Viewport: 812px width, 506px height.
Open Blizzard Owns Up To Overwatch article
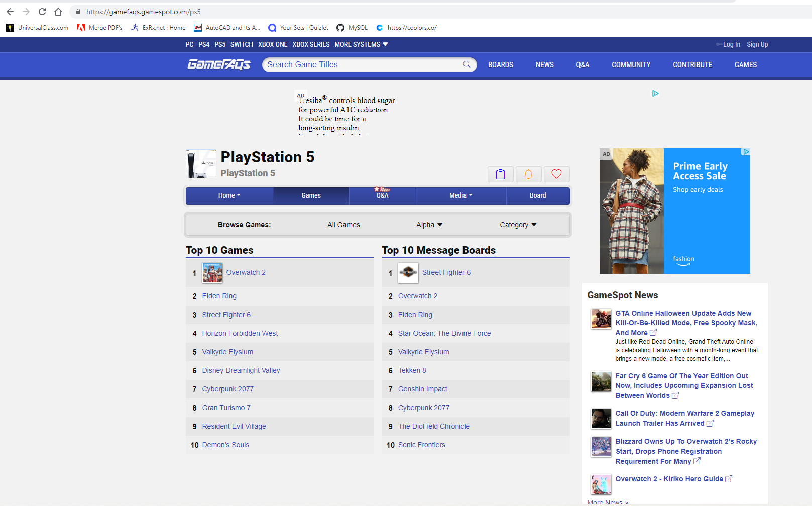click(686, 451)
